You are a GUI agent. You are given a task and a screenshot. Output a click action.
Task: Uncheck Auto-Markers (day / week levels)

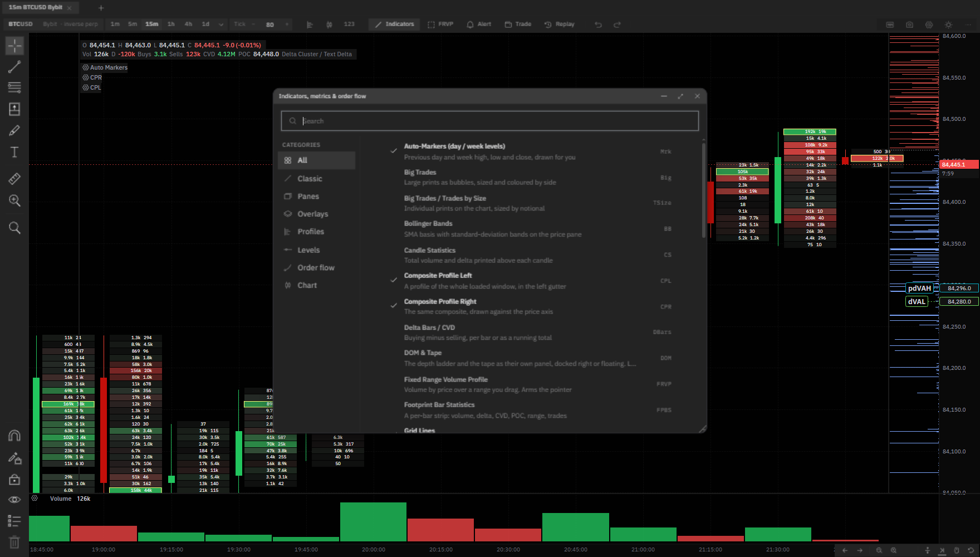click(x=394, y=151)
